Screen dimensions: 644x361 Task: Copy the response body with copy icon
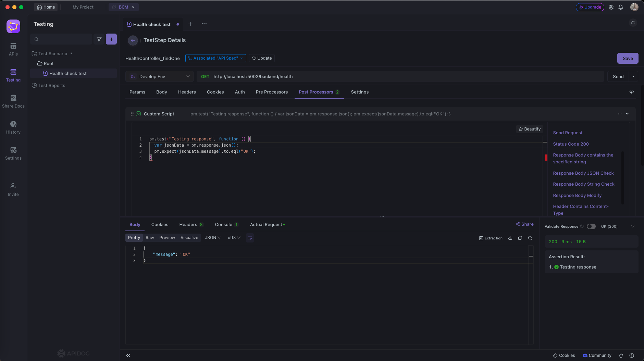pos(520,238)
